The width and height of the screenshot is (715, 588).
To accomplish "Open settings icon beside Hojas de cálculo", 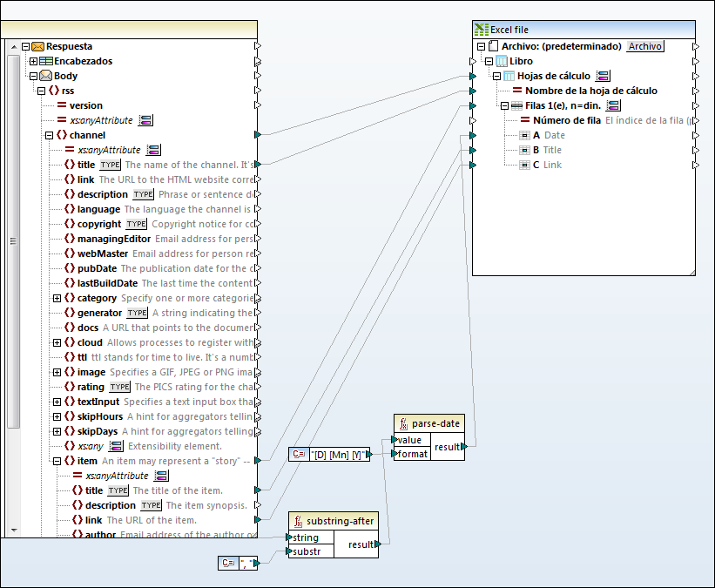I will click(x=601, y=75).
